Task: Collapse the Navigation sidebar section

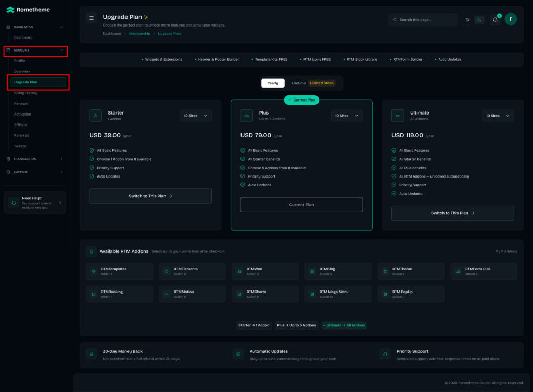Action: (x=35, y=27)
